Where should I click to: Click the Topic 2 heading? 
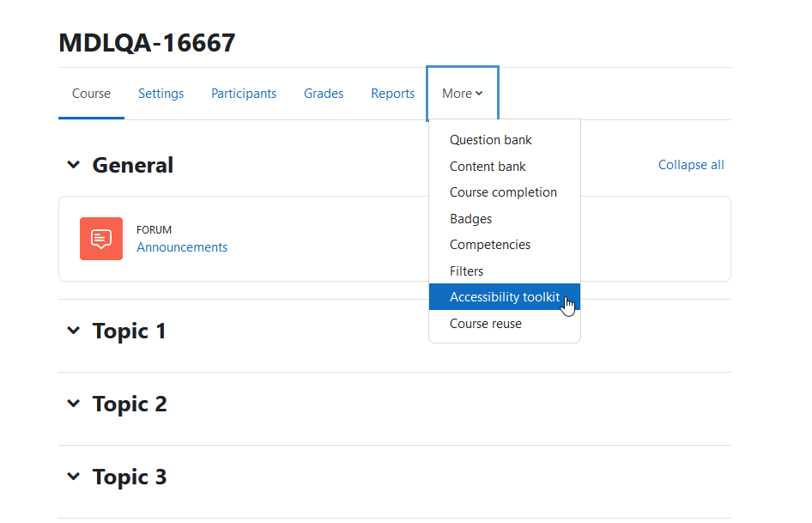click(x=130, y=404)
